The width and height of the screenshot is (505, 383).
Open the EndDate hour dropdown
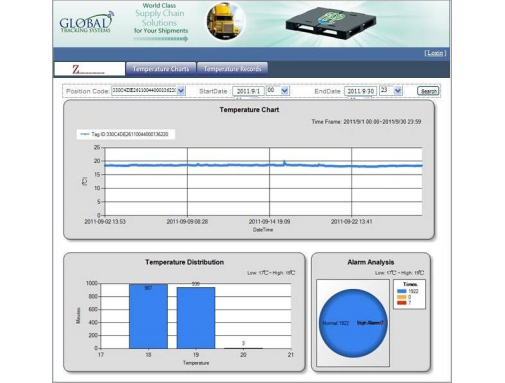pyautogui.click(x=397, y=91)
